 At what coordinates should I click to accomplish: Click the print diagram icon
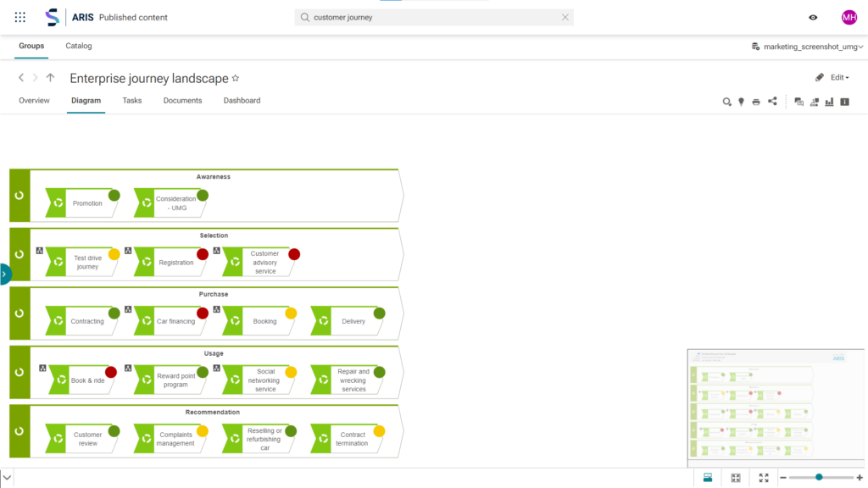756,102
